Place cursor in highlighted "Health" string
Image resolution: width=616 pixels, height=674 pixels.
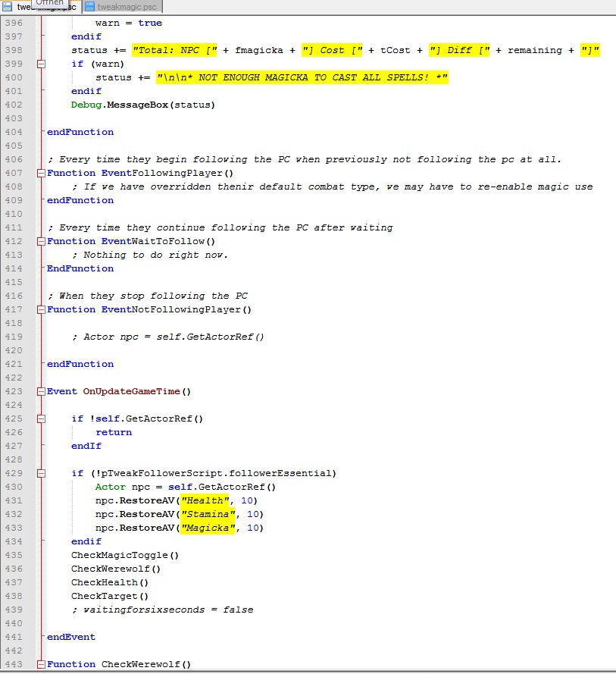205,500
